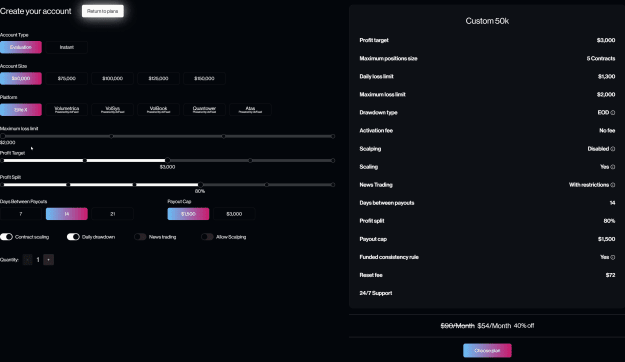
Task: Click the Profit Target slider handle at $3,000
Action: (x=167, y=160)
